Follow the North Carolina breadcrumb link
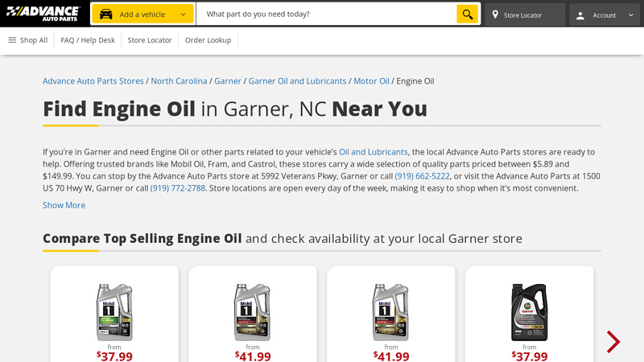This screenshot has height=362, width=644. point(179,81)
